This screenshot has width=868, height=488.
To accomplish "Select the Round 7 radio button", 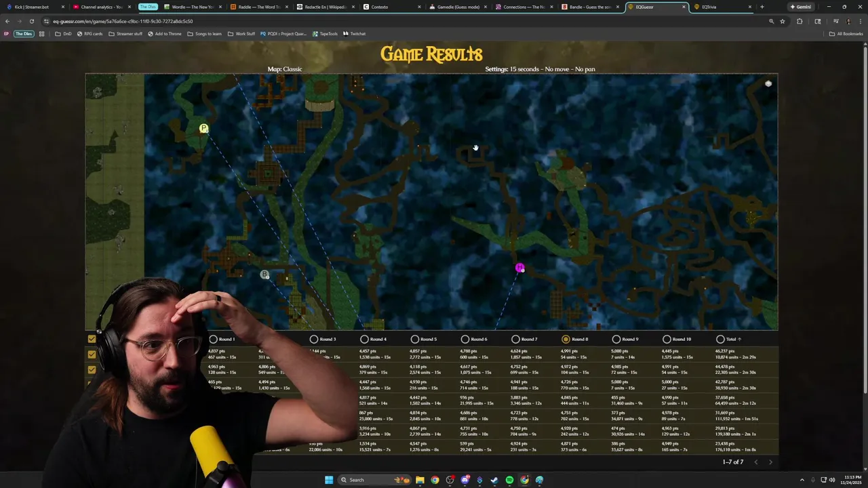I will pos(515,339).
